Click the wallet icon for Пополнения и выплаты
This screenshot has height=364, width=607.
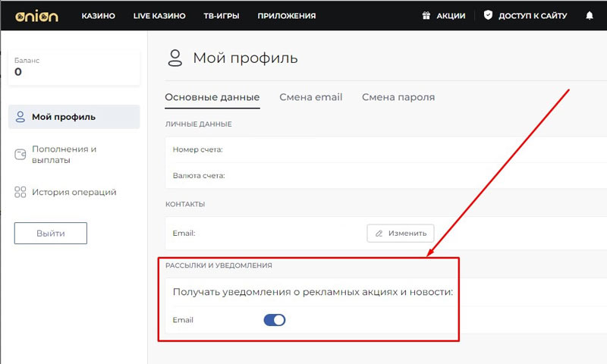pos(20,155)
